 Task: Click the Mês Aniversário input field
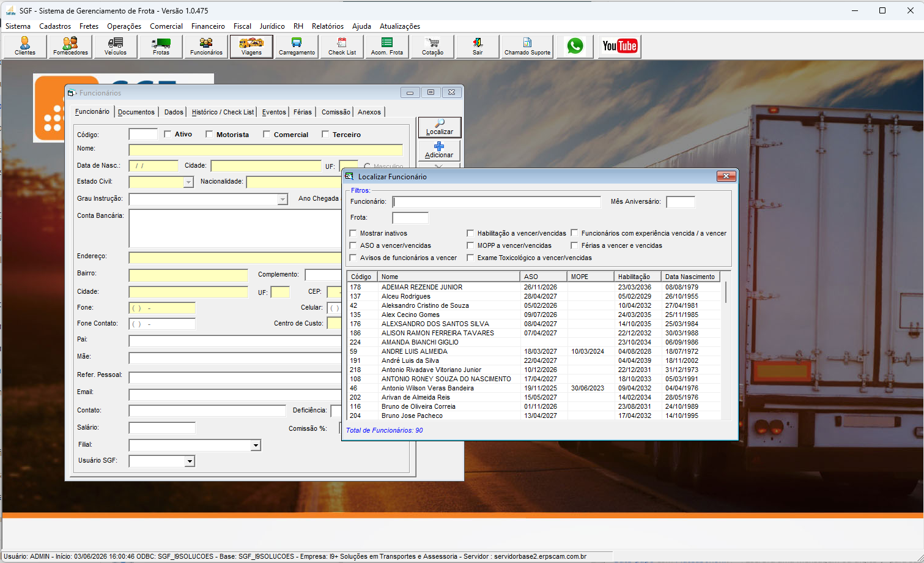tap(681, 202)
